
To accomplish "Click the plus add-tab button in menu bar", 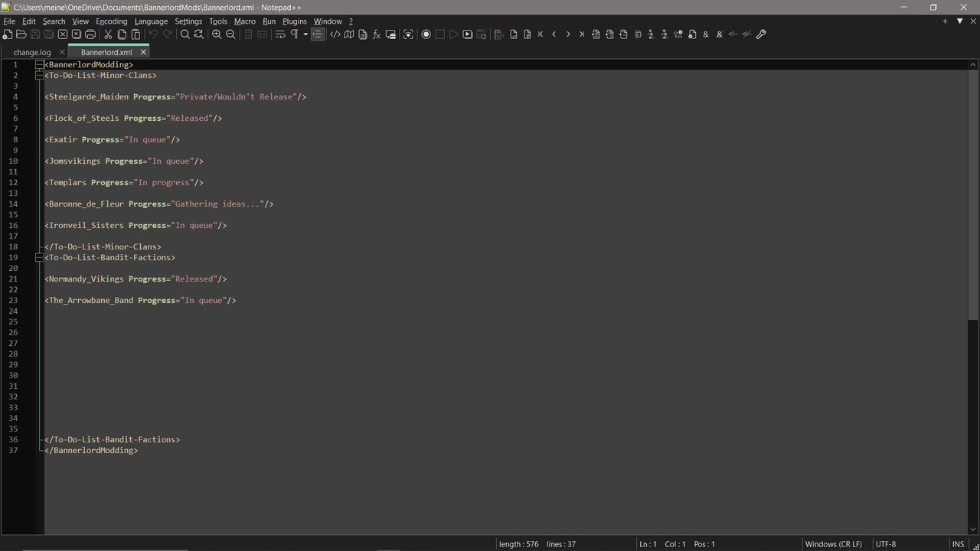I will tap(945, 21).
